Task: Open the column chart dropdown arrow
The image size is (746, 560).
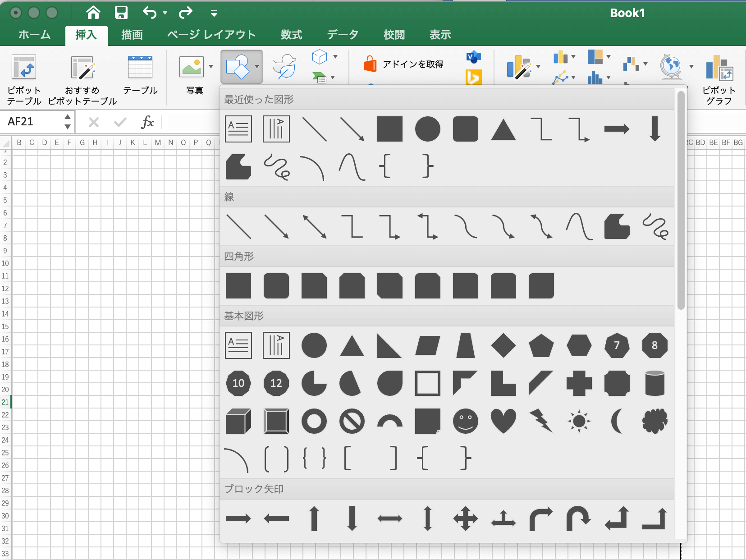Action: [x=573, y=57]
